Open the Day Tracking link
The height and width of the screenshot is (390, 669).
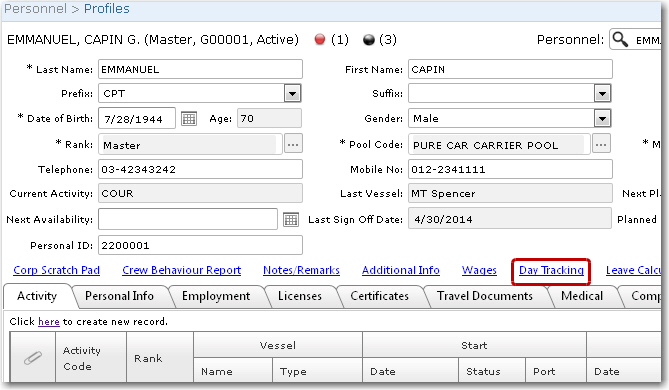[551, 270]
